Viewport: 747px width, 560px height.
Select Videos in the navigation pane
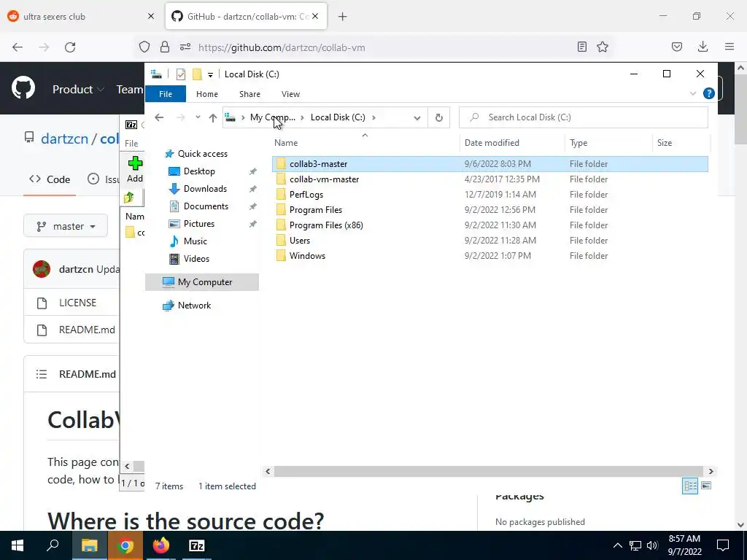pyautogui.click(x=196, y=259)
